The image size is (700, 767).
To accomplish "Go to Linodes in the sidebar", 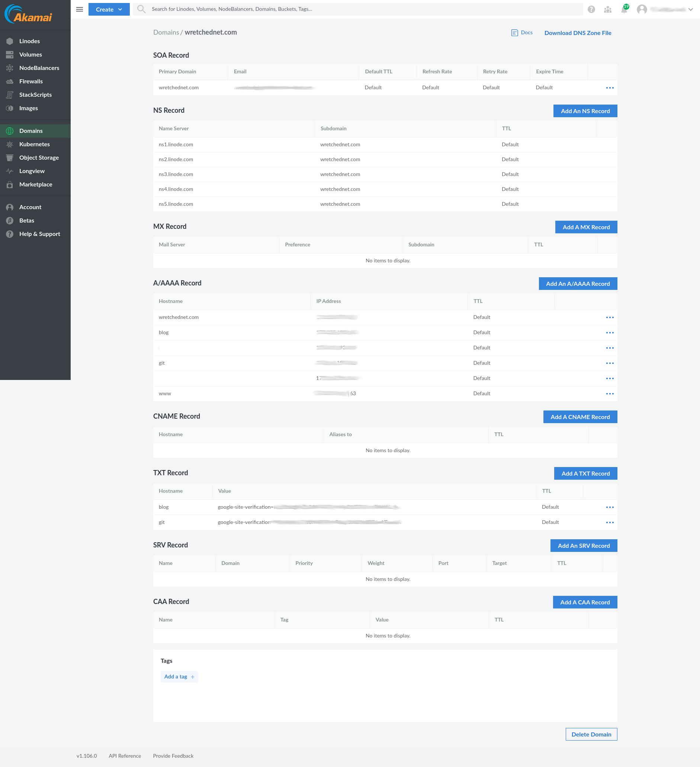I will [x=30, y=41].
